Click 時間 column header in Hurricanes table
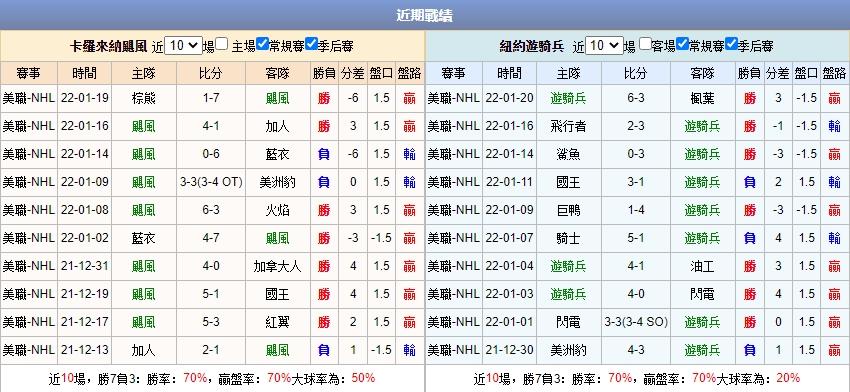 coord(85,73)
